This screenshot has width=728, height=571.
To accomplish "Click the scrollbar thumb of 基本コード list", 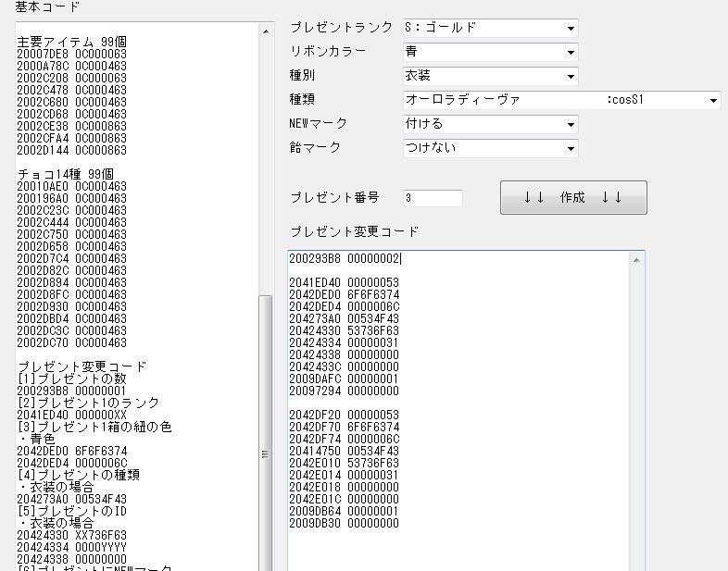I will coord(266,434).
